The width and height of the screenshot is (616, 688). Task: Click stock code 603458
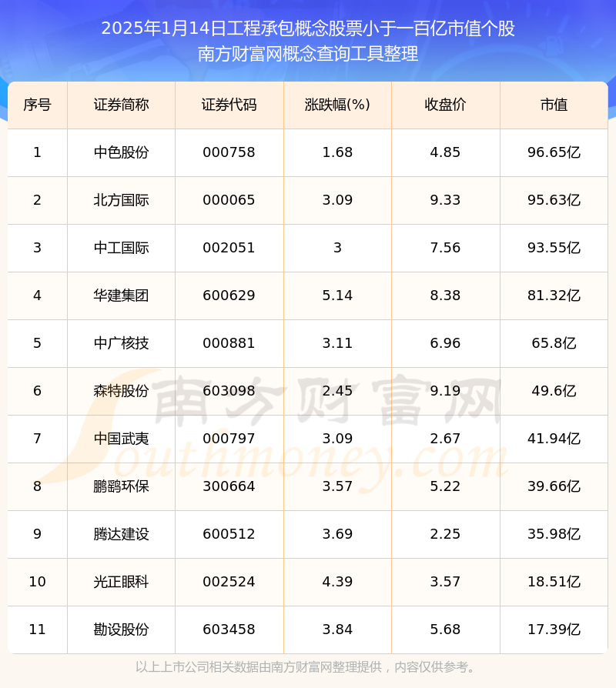(x=229, y=630)
